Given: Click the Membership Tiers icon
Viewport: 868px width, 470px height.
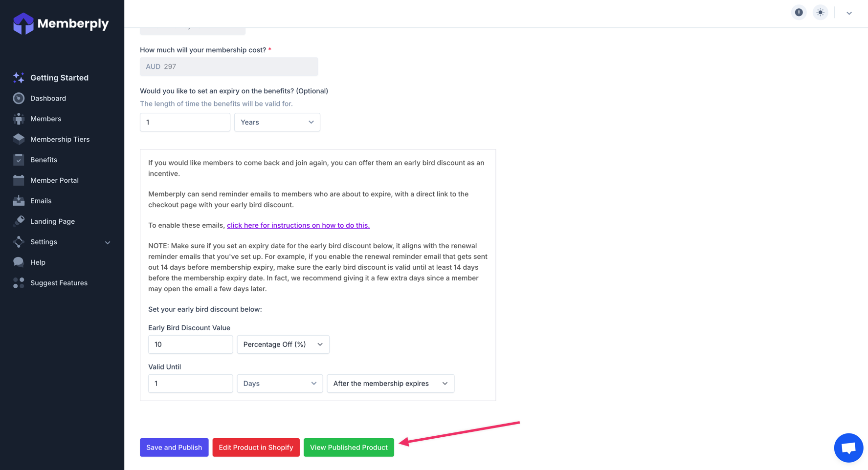Looking at the screenshot, I should [19, 139].
